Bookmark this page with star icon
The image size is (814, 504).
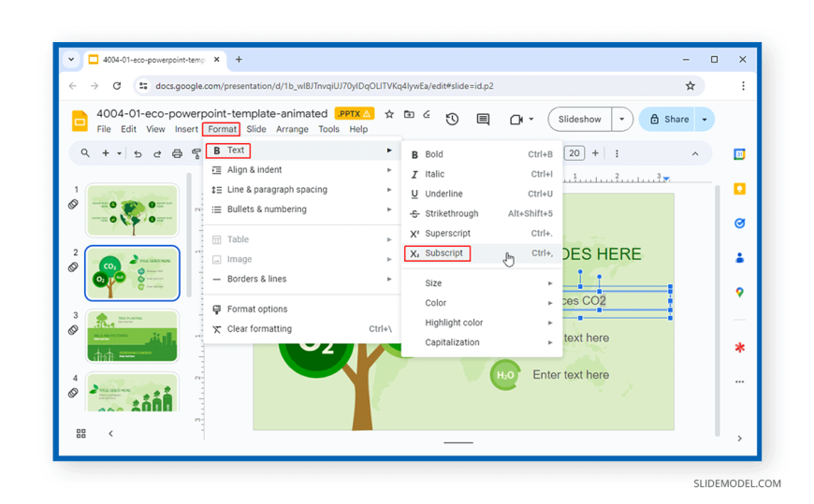pyautogui.click(x=690, y=86)
